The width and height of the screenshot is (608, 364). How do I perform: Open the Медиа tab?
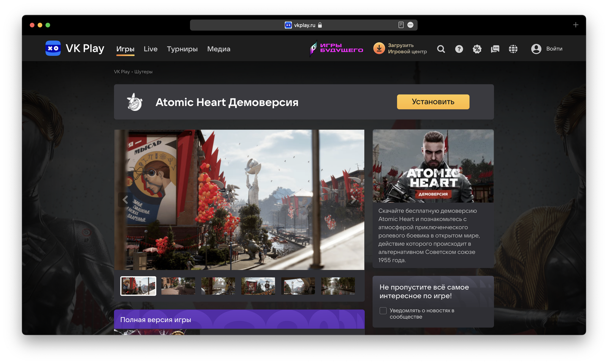[219, 49]
